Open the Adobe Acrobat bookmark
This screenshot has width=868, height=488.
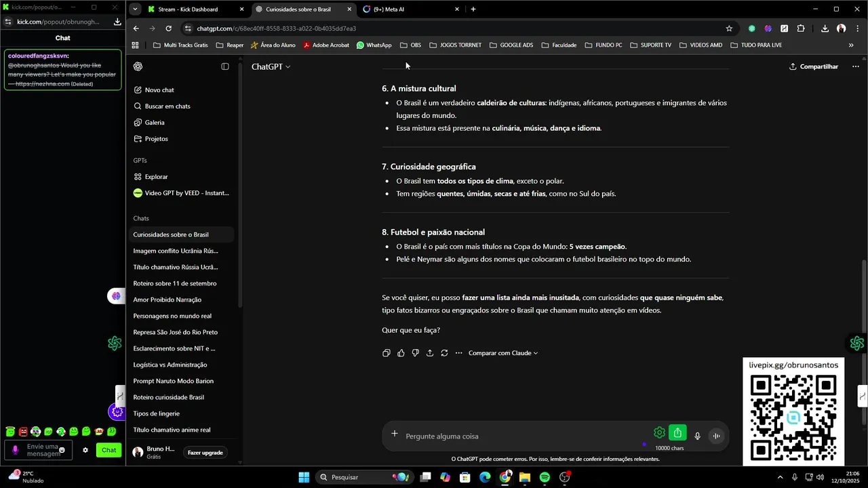326,45
